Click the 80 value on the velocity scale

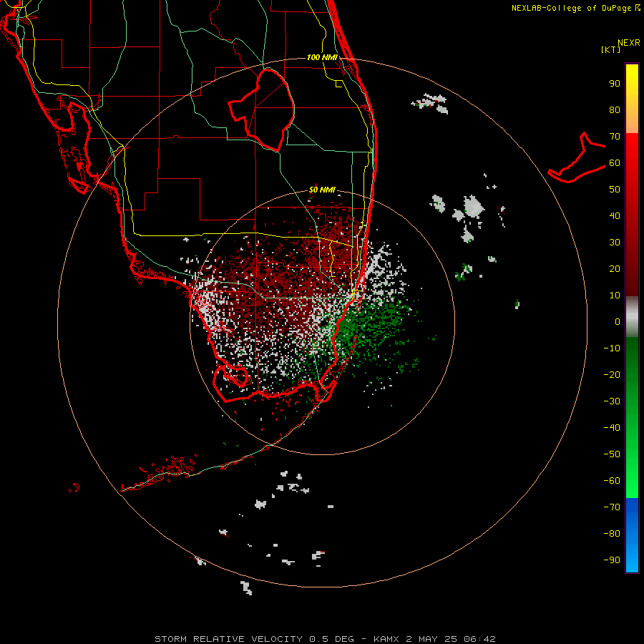tap(615, 110)
